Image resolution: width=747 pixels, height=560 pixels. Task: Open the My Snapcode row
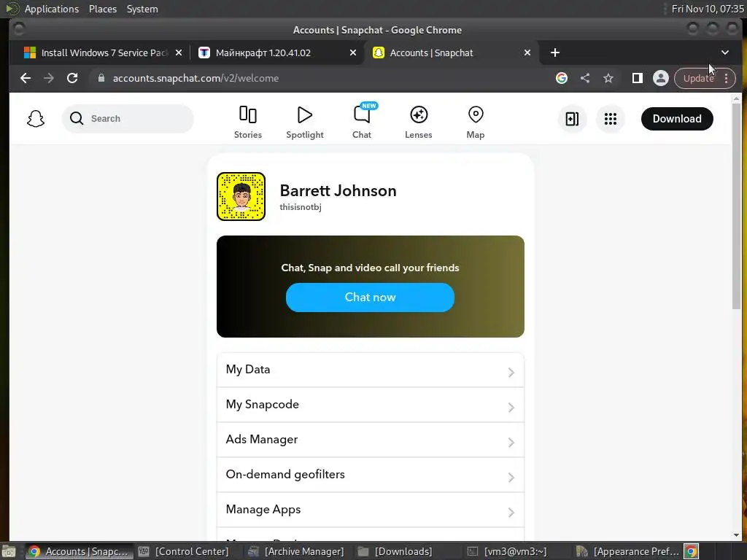tap(370, 405)
